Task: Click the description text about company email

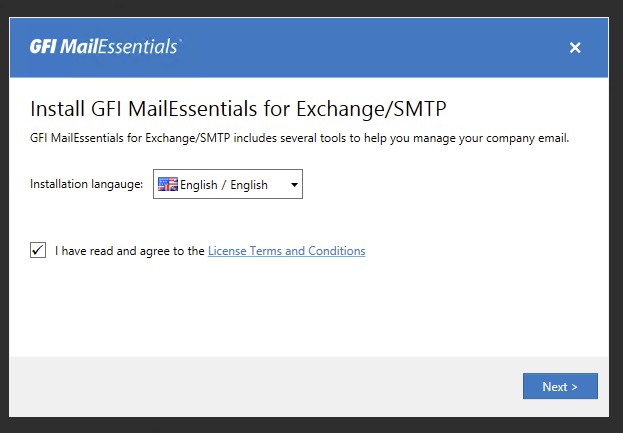Action: (299, 138)
